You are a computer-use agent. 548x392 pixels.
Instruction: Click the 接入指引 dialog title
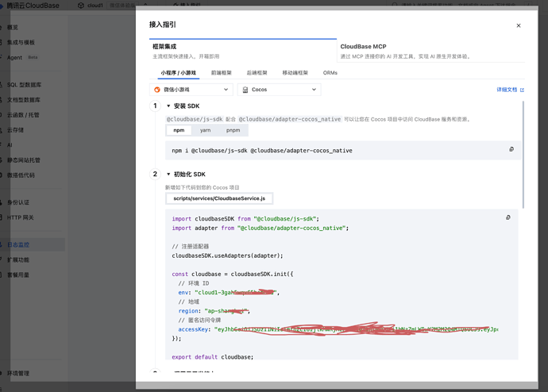[163, 25]
